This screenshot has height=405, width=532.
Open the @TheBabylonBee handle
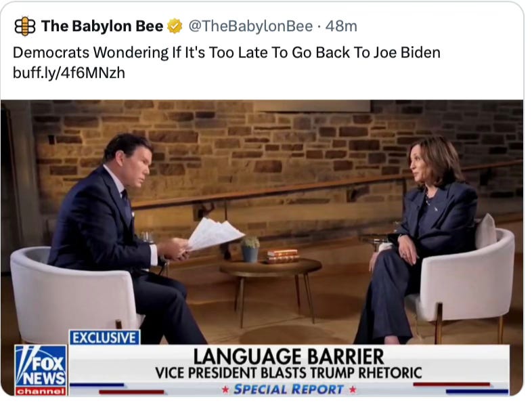coord(250,26)
